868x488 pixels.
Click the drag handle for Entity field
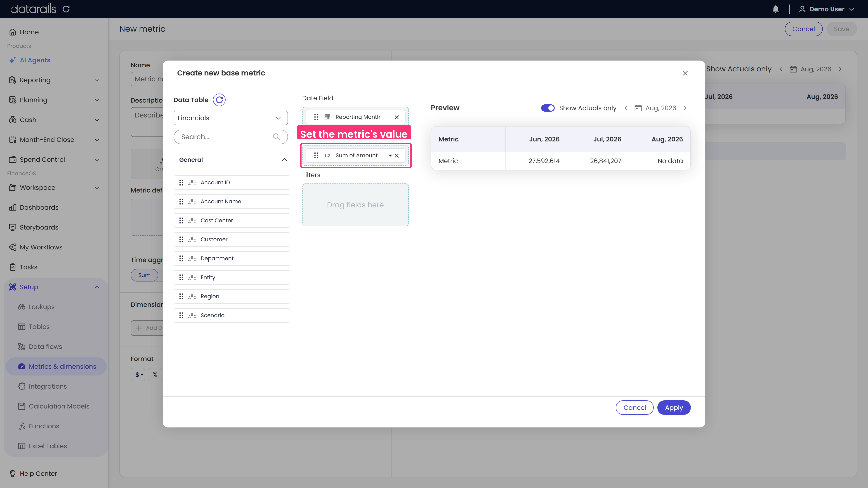[x=181, y=277]
